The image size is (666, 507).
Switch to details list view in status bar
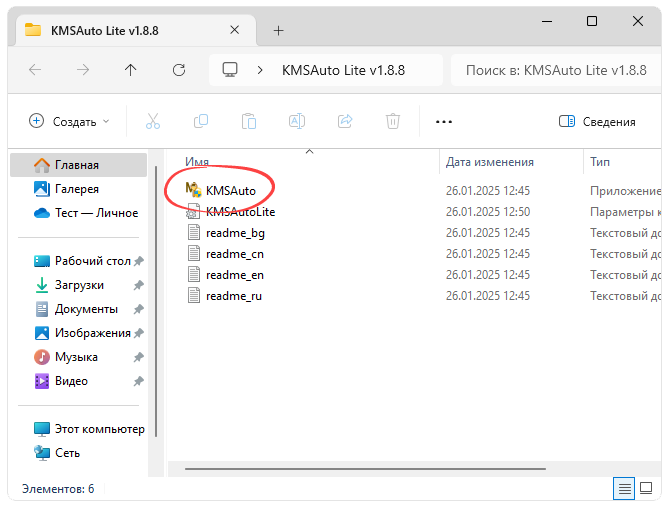tap(624, 489)
